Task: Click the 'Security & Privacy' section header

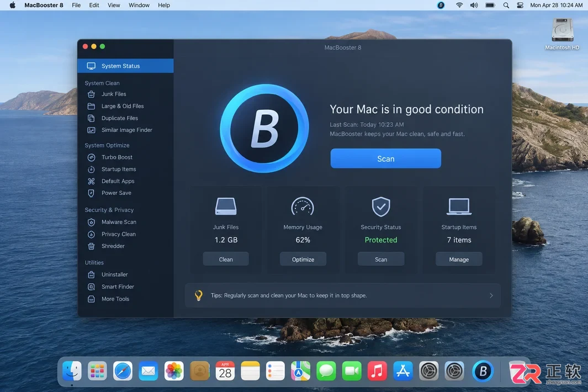Action: point(109,210)
